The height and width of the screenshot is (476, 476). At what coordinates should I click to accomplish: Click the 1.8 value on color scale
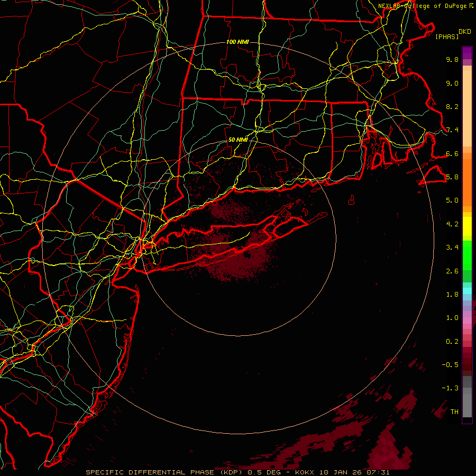[x=452, y=295]
